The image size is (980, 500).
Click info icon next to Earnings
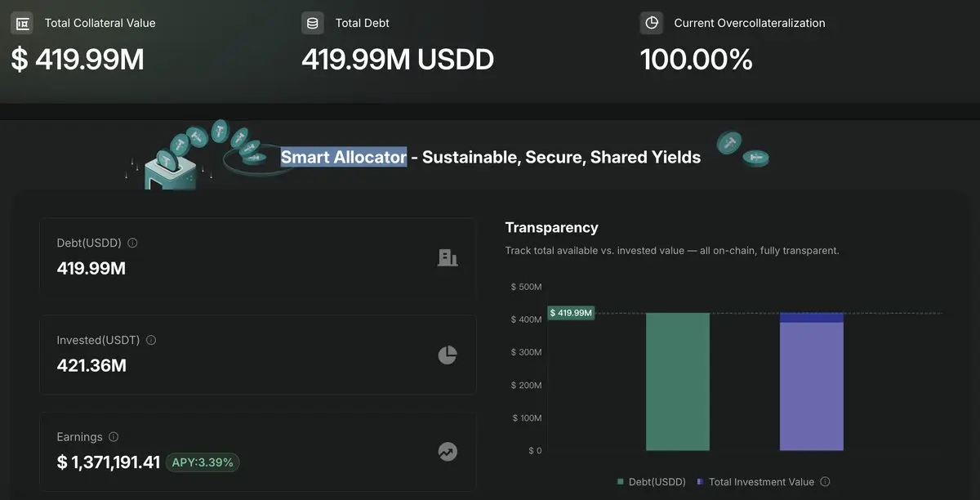tap(114, 437)
